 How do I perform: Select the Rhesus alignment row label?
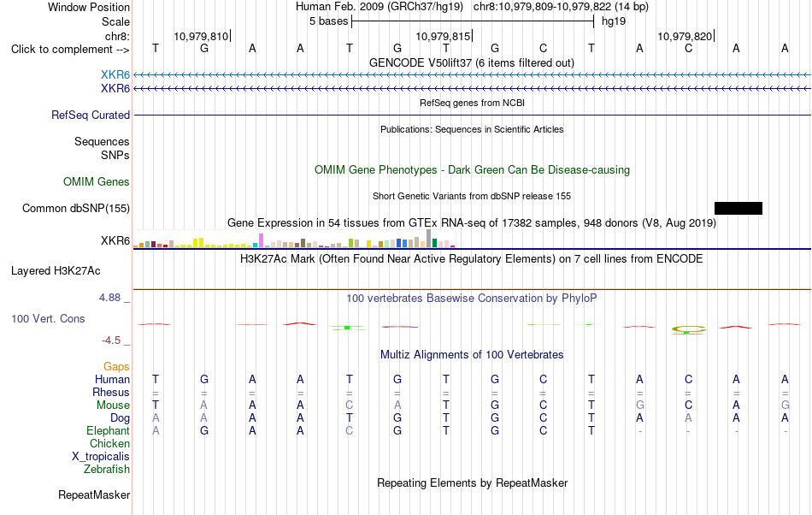click(x=111, y=392)
